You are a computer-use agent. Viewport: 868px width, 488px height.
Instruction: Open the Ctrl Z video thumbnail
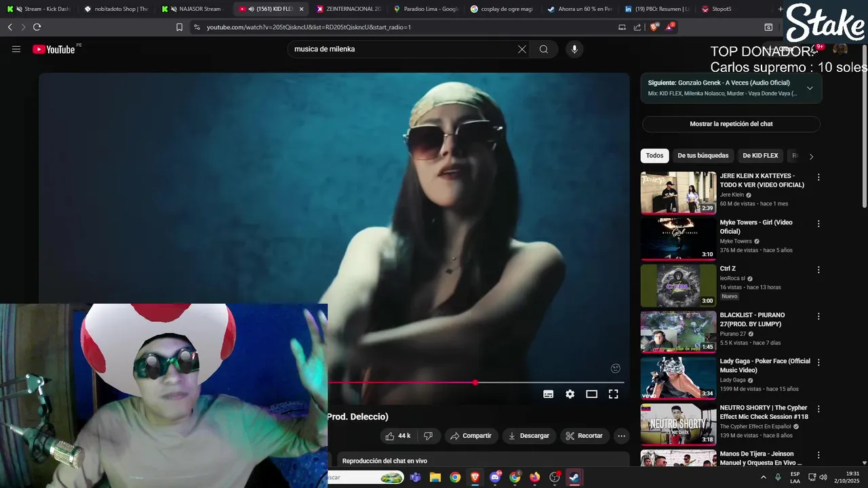tap(678, 285)
